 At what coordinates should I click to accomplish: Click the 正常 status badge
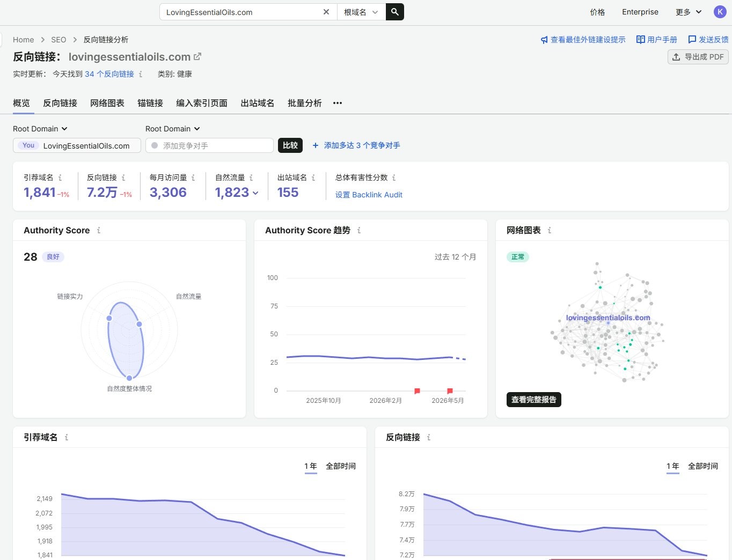point(518,257)
